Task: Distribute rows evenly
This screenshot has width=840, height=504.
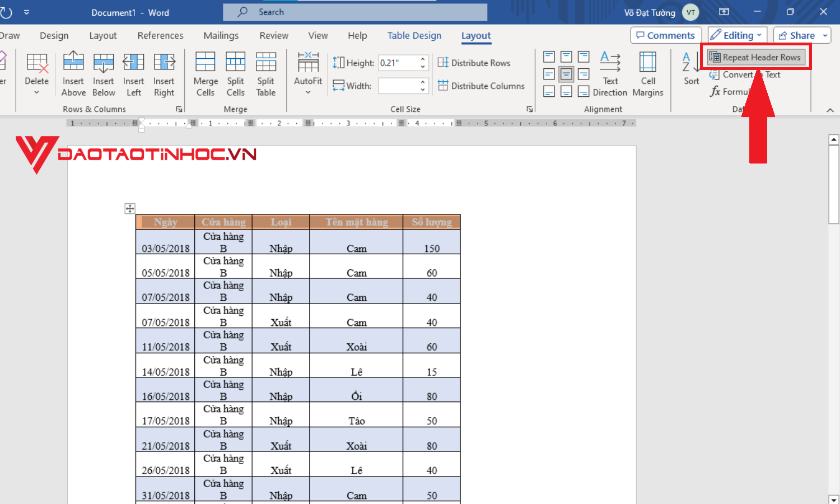Action: 475,63
